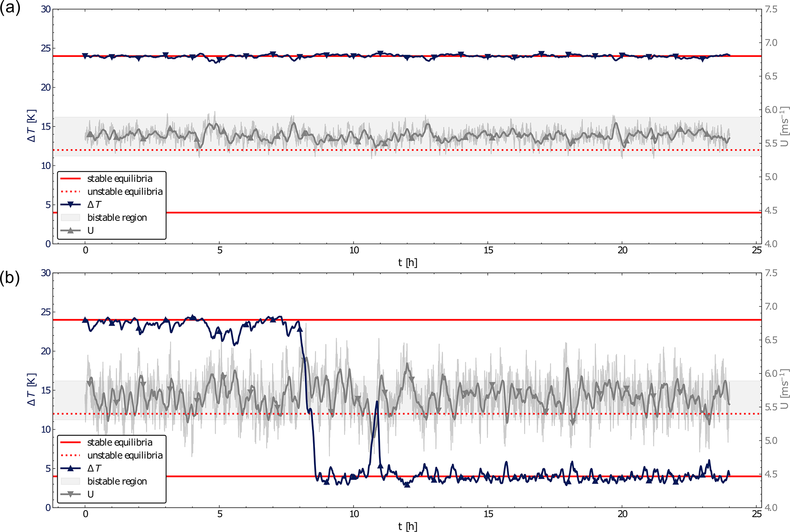
Task: Click the U triangle marker in panel (b) legend
Action: (70, 494)
